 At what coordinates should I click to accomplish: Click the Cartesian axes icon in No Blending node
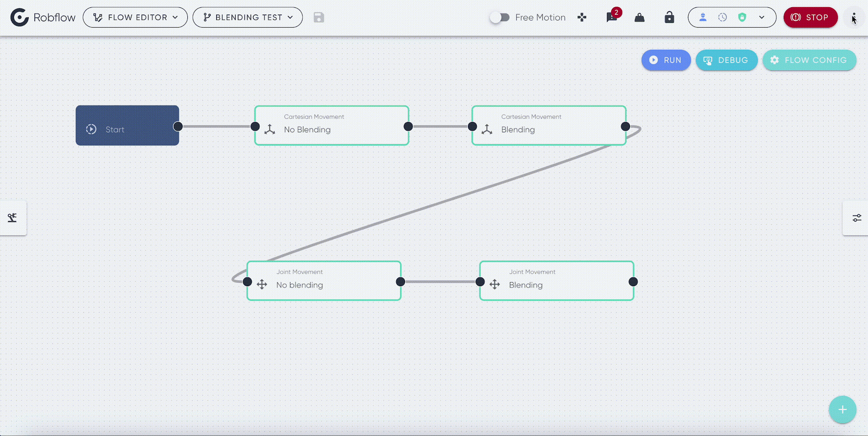pyautogui.click(x=270, y=129)
